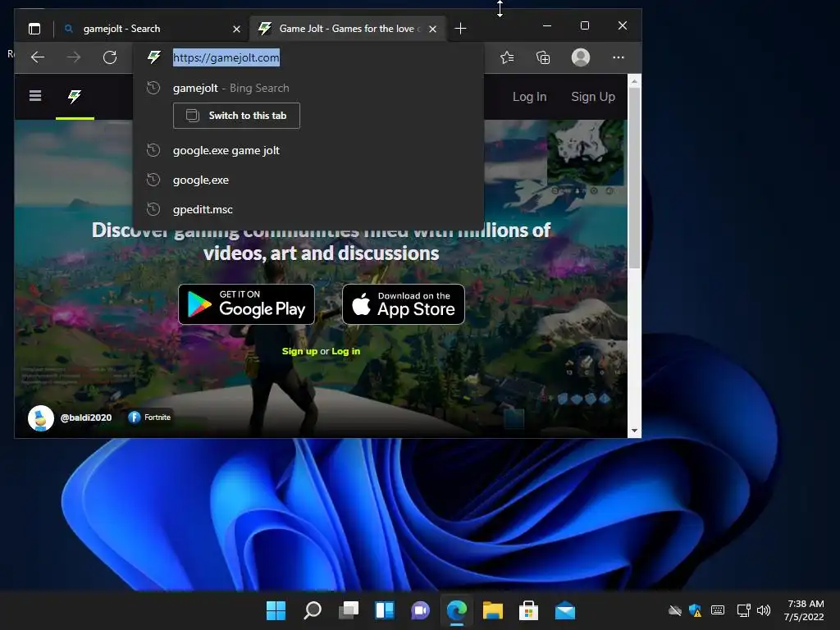Screen dimensions: 840x630
Task: Click the green Sign up link
Action: [x=299, y=351]
